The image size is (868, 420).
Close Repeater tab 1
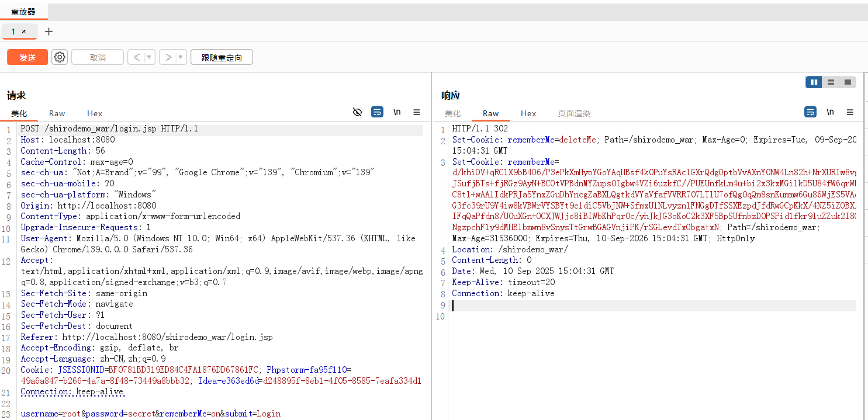coord(24,32)
